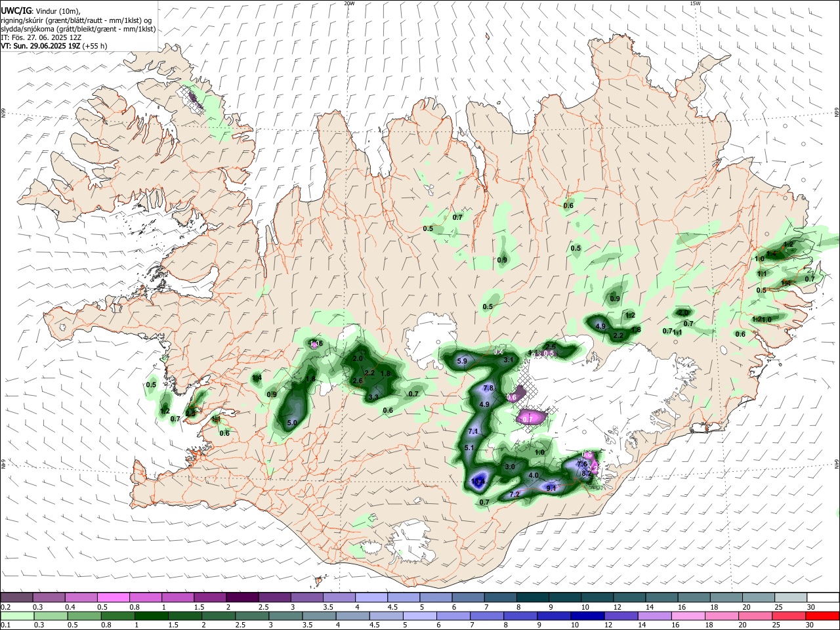840x630 pixels.
Task: Click the white 30 swatch in snow legend
Action: (823, 597)
